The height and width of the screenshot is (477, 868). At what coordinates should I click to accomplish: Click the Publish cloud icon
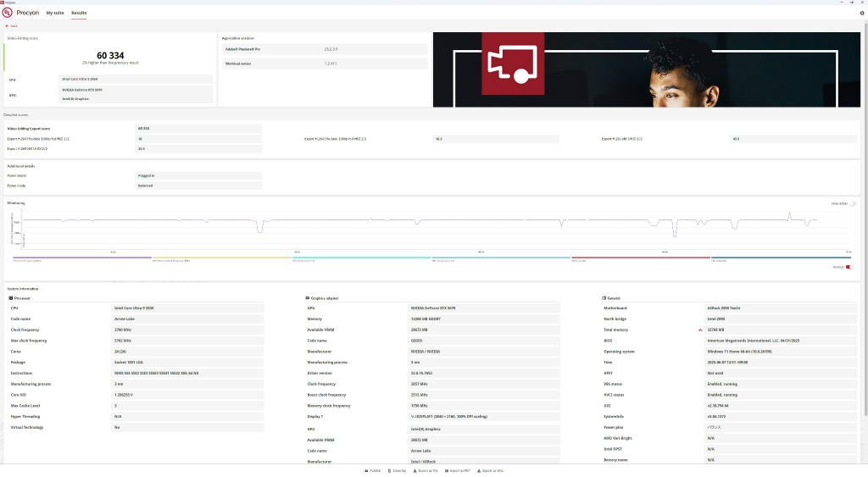click(366, 471)
